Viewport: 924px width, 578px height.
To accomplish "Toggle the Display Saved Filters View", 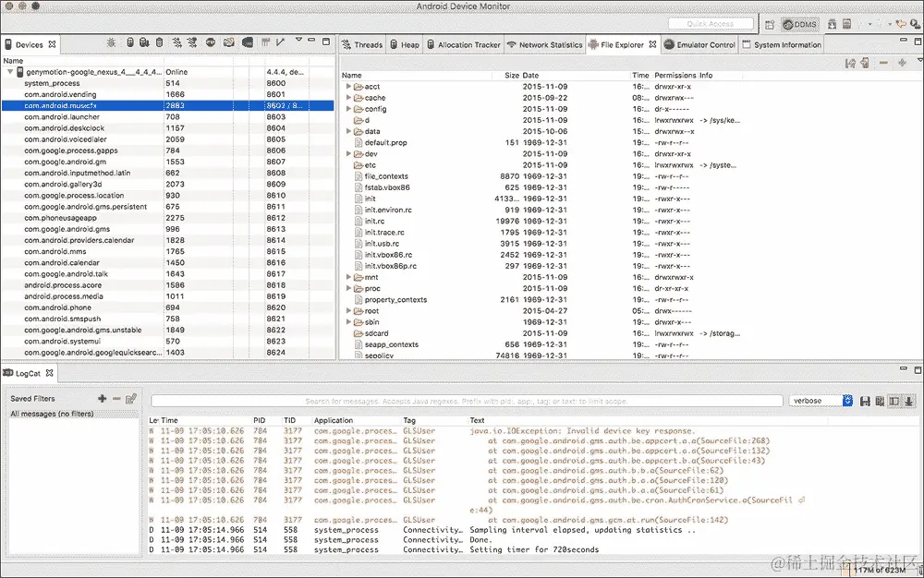I will pyautogui.click(x=894, y=401).
